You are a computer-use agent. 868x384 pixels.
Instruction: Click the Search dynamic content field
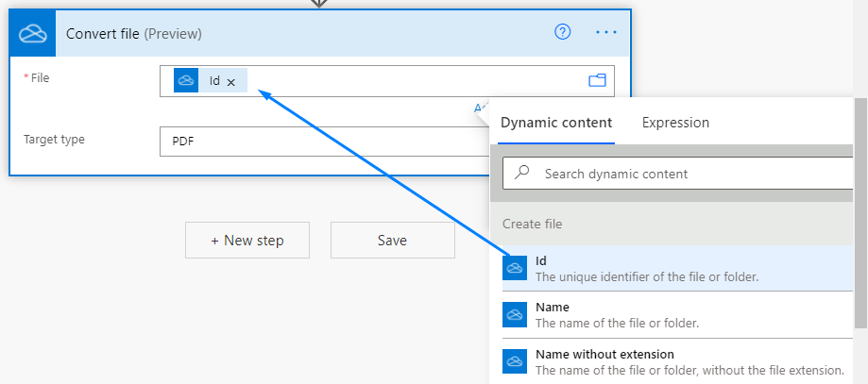click(x=678, y=174)
